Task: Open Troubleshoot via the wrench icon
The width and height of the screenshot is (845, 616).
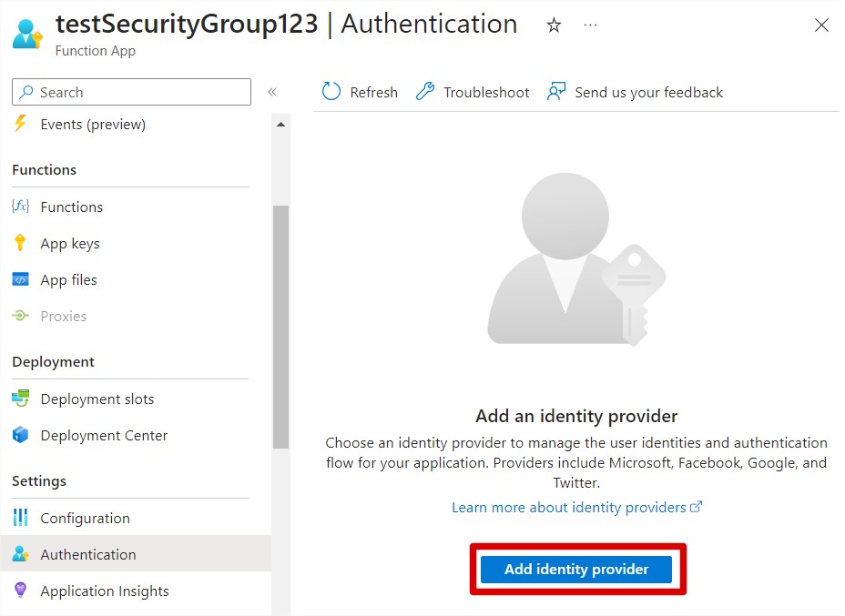Action: [425, 92]
